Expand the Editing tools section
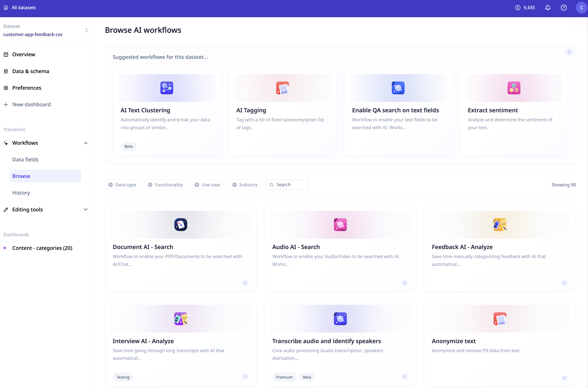588x388 pixels. [86, 210]
